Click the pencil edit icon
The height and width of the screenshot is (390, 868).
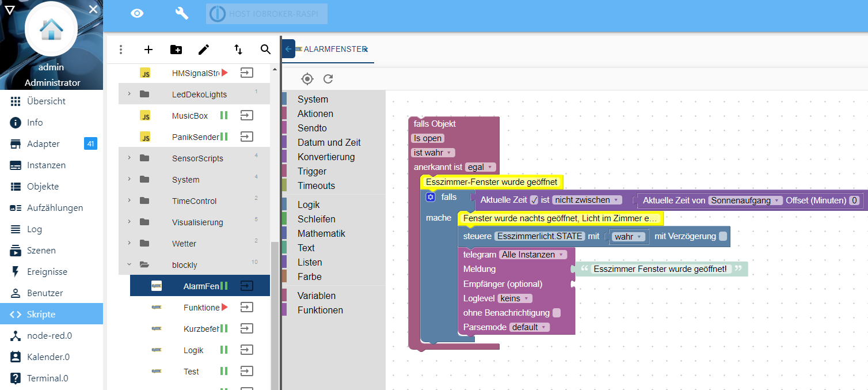(x=204, y=50)
